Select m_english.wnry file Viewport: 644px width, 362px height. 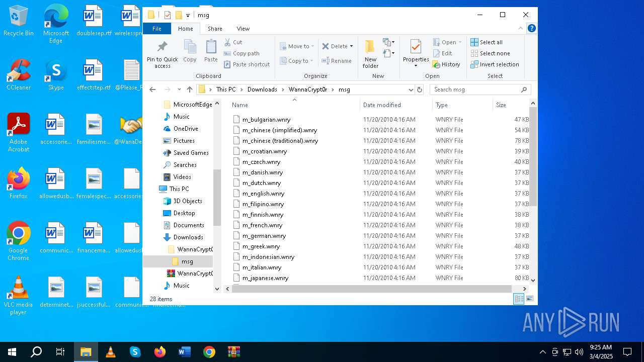(263, 194)
